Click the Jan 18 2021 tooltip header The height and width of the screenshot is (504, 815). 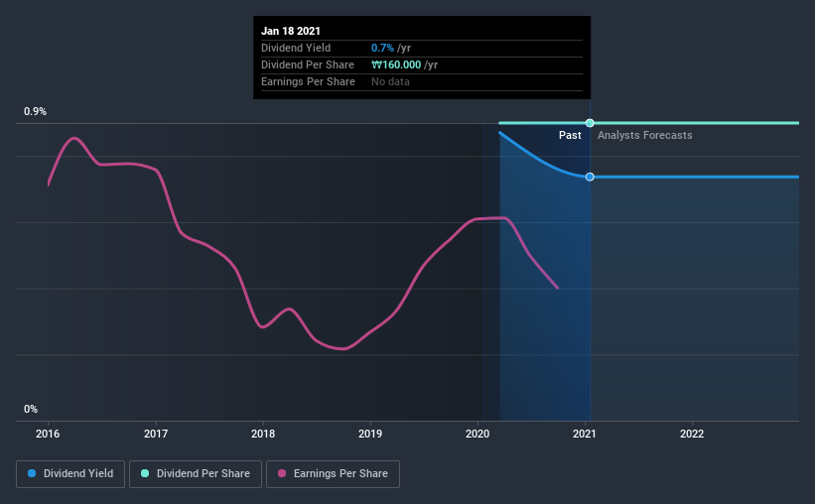291,31
